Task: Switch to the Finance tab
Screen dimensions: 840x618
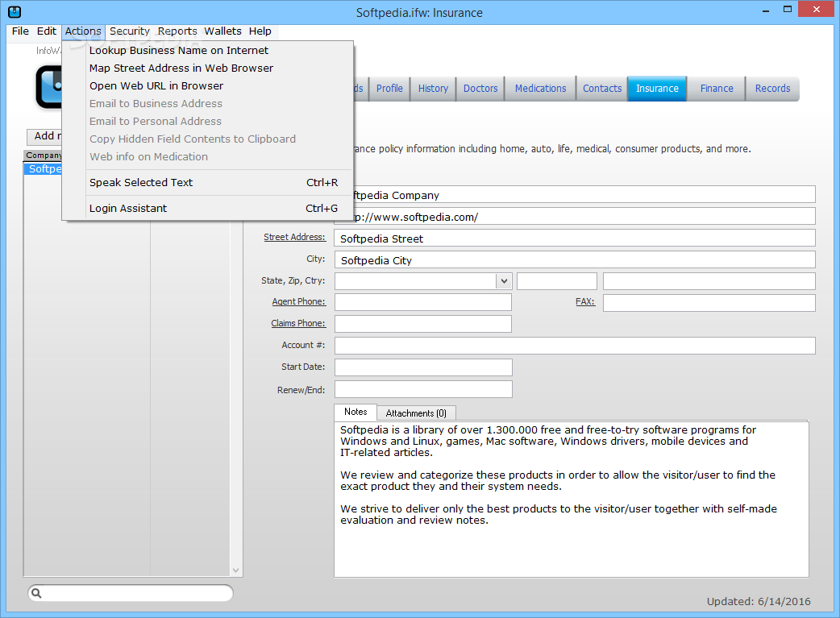Action: 717,89
